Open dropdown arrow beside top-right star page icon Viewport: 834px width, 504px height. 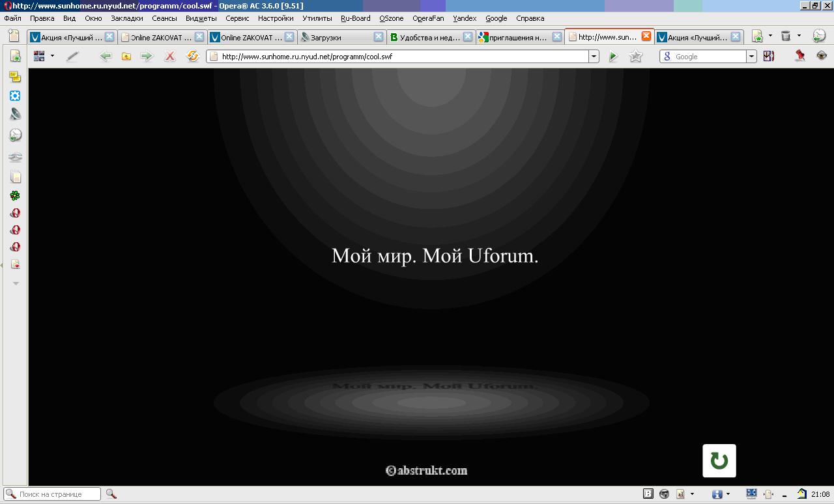pos(770,36)
